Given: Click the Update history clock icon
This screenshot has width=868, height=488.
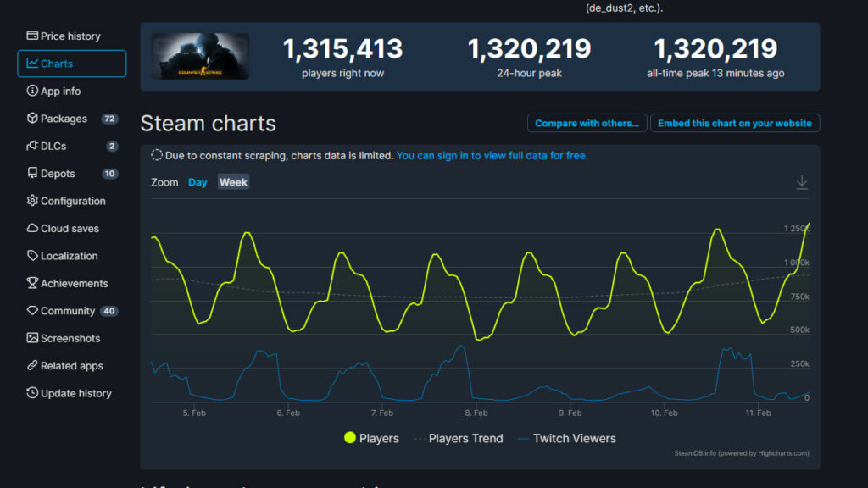Looking at the screenshot, I should (32, 393).
